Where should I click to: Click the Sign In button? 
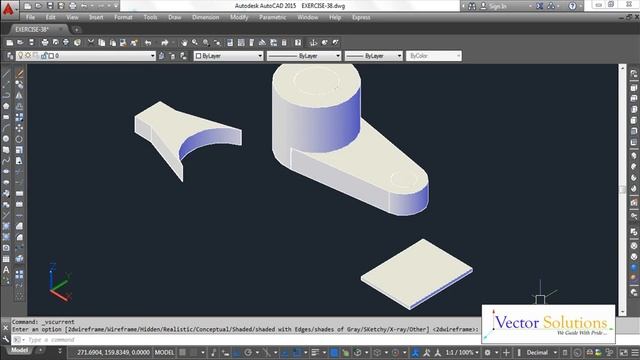tap(494, 6)
